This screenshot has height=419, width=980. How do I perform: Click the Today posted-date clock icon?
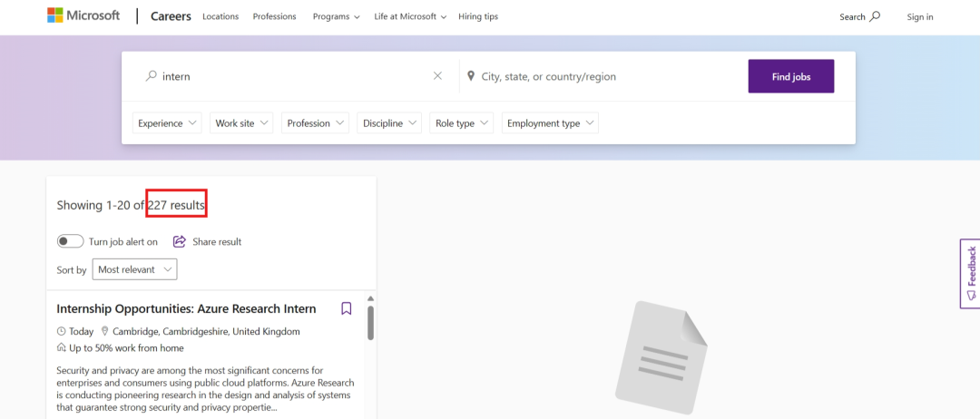(x=62, y=331)
